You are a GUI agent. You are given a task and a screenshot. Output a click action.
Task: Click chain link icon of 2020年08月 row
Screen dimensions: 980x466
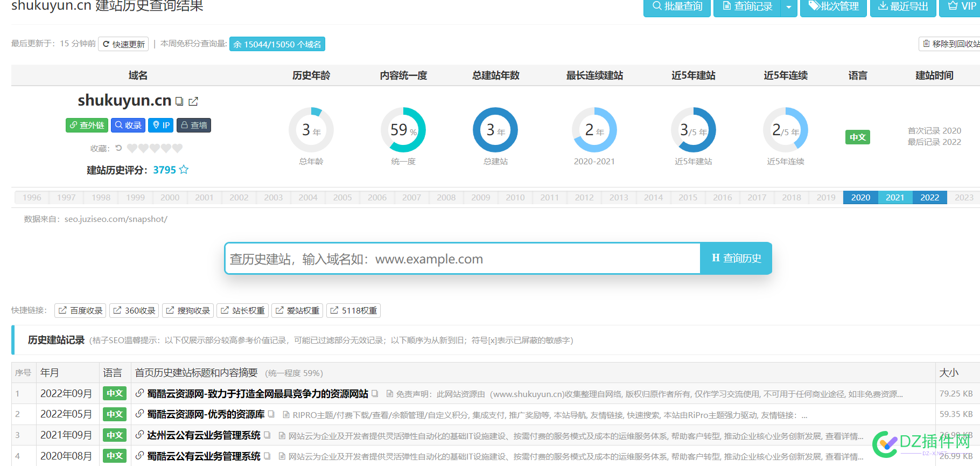(139, 456)
